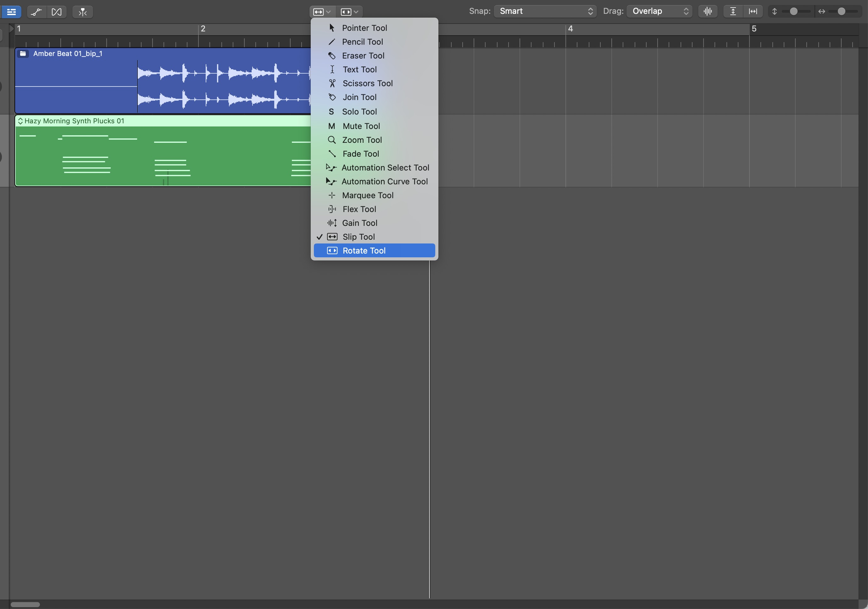Toggle the track list view button

coord(11,12)
